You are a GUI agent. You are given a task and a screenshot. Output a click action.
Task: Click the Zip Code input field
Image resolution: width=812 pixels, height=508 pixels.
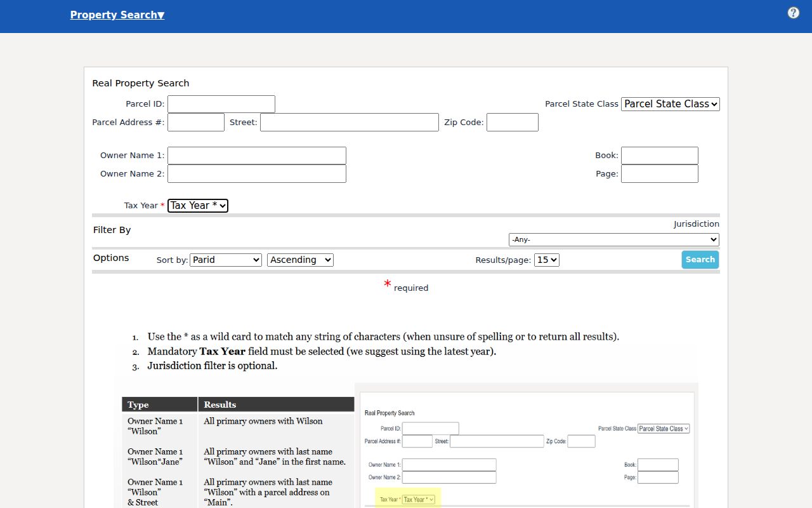513,123
